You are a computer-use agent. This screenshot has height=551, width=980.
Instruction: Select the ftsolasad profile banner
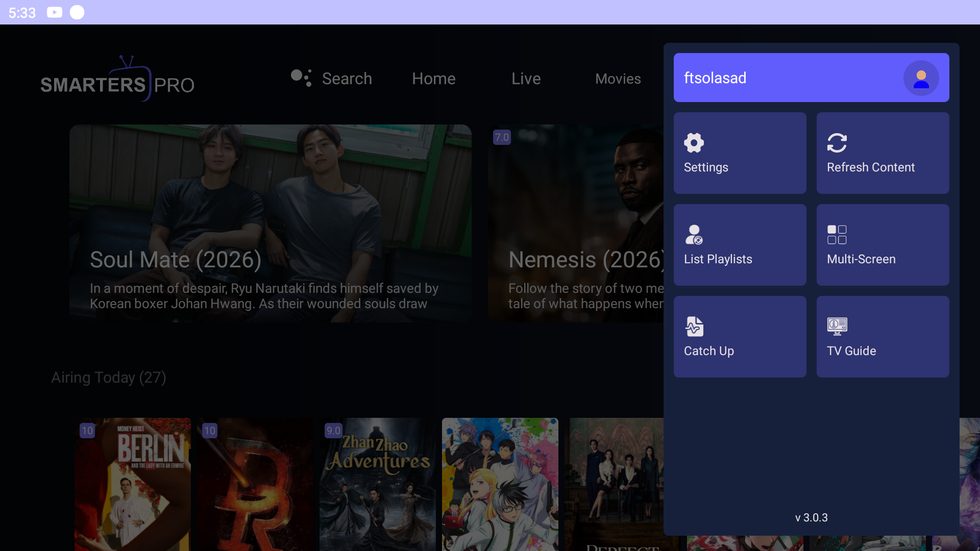click(812, 78)
